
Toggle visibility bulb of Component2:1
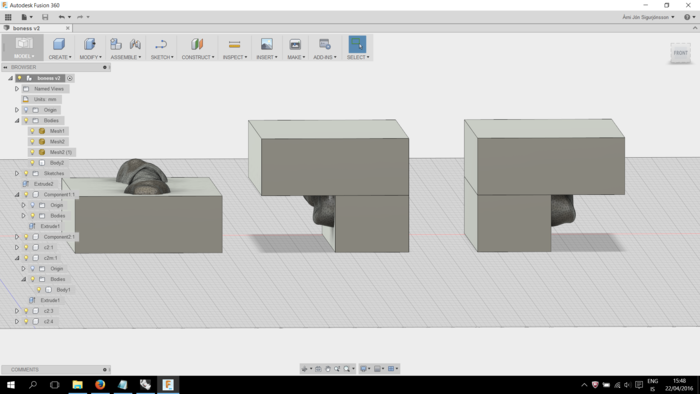(x=26, y=237)
